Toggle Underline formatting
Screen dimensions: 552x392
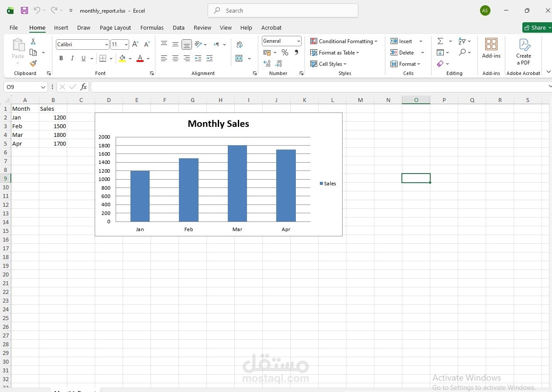click(83, 58)
